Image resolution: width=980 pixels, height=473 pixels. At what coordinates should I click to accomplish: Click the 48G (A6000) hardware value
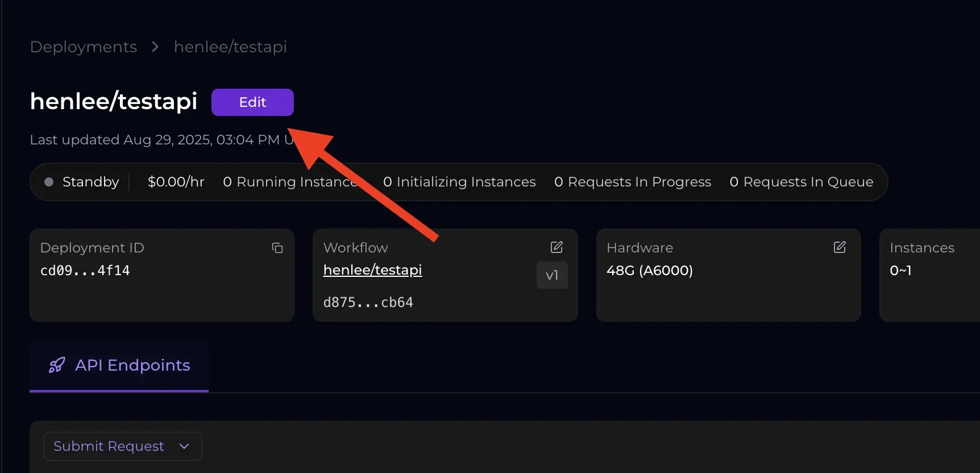click(650, 271)
